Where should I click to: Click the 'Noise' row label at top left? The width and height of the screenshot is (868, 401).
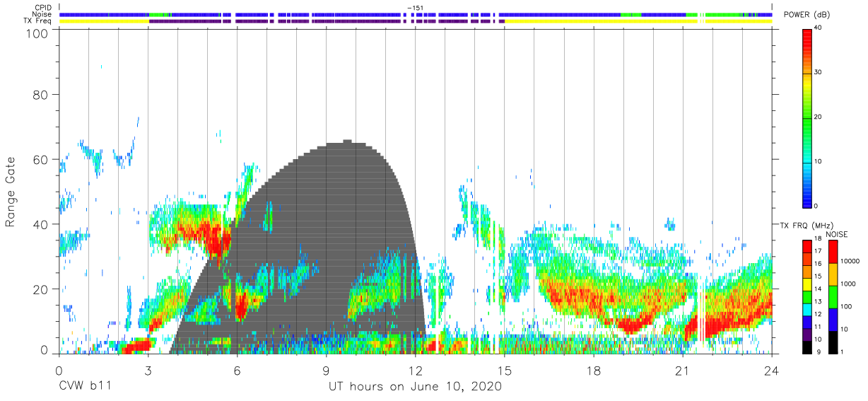coord(42,14)
